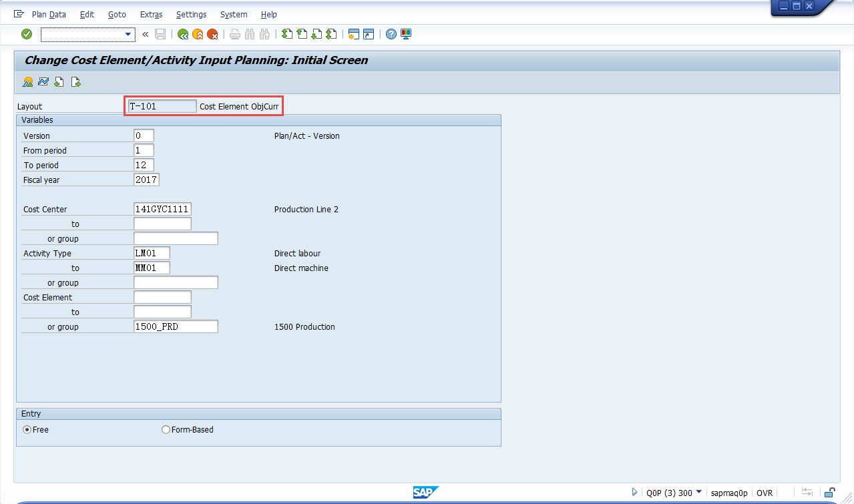Click the Previous Layout icon
The width and height of the screenshot is (854, 504).
[59, 82]
